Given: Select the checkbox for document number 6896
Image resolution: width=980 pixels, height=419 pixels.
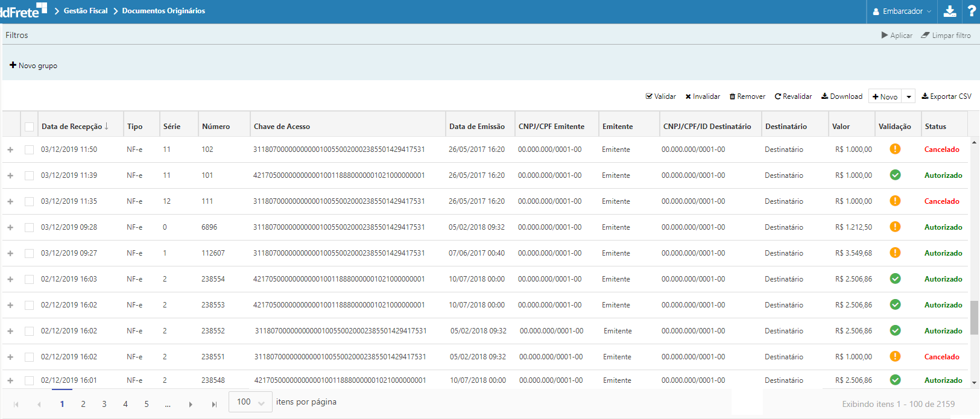Looking at the screenshot, I should (29, 227).
